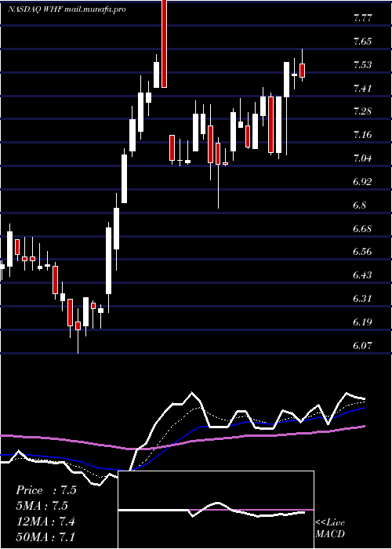This screenshot has width=392, height=549.
Task: Select the last red candle near 7.53
Action: click(x=302, y=71)
